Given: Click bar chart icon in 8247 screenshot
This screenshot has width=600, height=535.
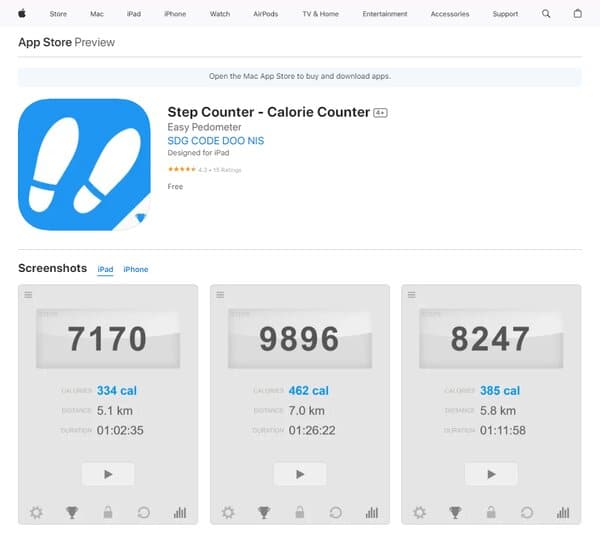Looking at the screenshot, I should coord(563,512).
